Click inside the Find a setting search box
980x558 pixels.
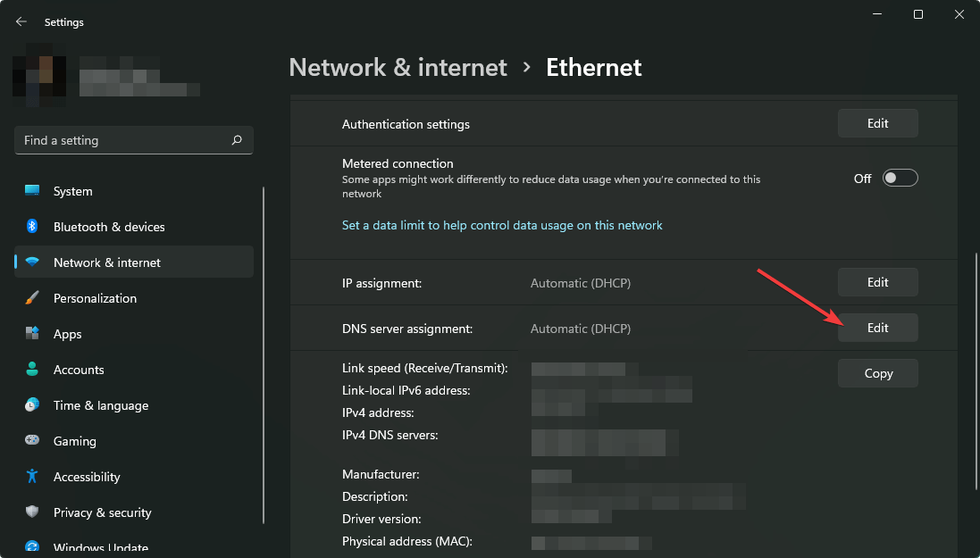(x=133, y=140)
